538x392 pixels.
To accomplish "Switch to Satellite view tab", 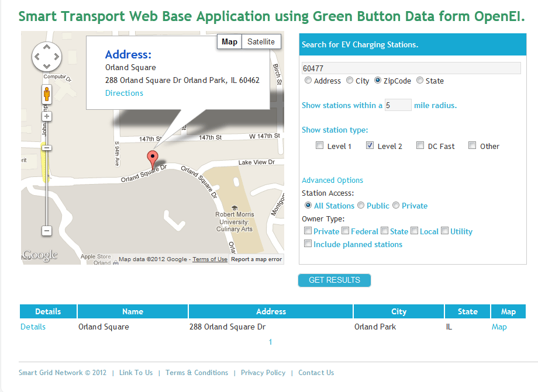I will [261, 42].
